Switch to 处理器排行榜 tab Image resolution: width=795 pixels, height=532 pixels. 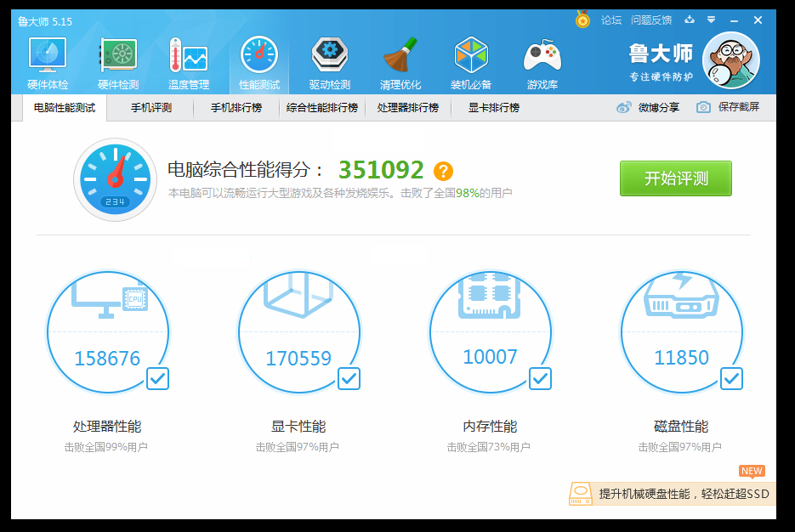pos(408,108)
